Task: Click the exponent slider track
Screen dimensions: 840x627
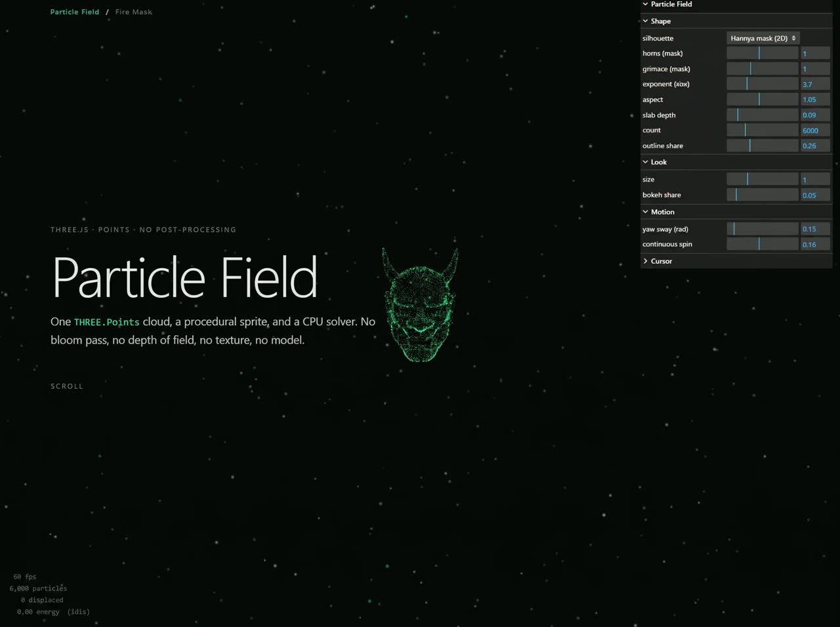Action: 762,84
